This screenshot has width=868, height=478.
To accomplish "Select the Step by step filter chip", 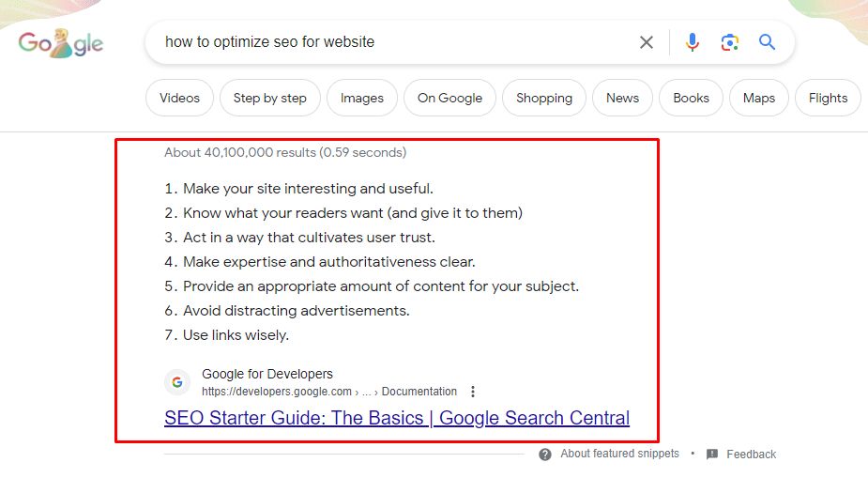I will click(269, 98).
